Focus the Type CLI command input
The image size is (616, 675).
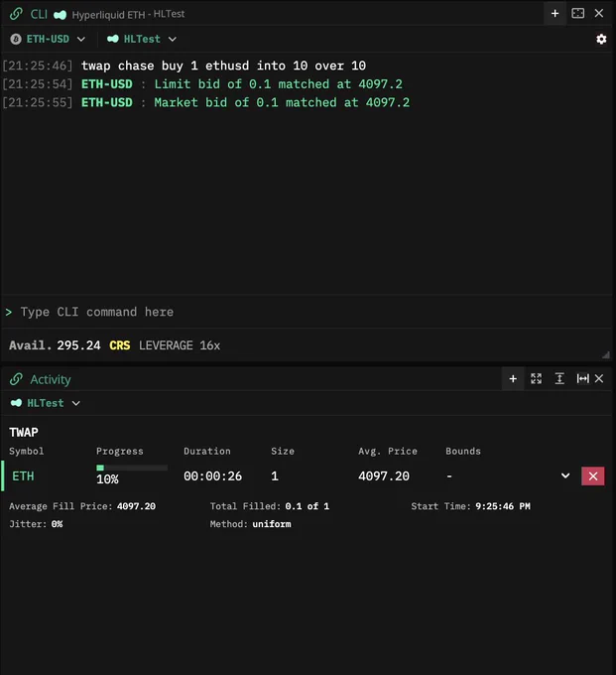pyautogui.click(x=307, y=312)
